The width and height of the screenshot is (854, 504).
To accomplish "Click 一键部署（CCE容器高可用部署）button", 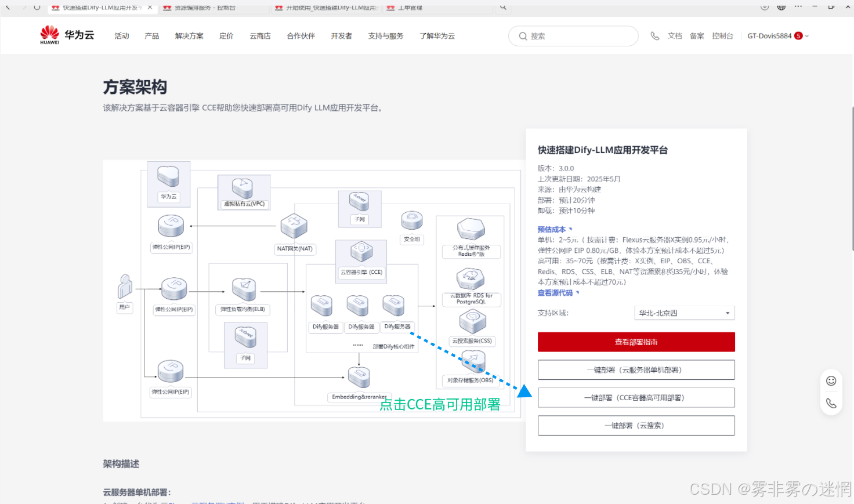I will 636,398.
